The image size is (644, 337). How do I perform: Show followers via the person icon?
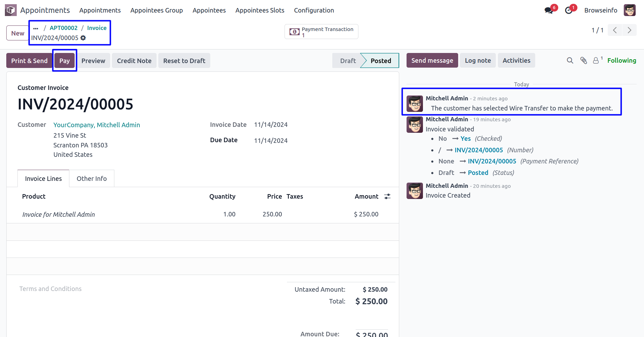(x=596, y=61)
